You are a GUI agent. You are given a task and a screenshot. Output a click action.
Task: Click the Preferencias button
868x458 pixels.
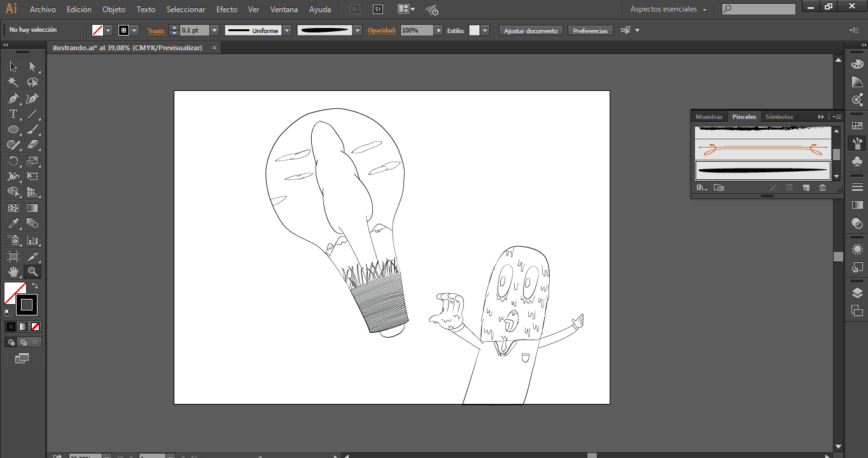tap(590, 31)
